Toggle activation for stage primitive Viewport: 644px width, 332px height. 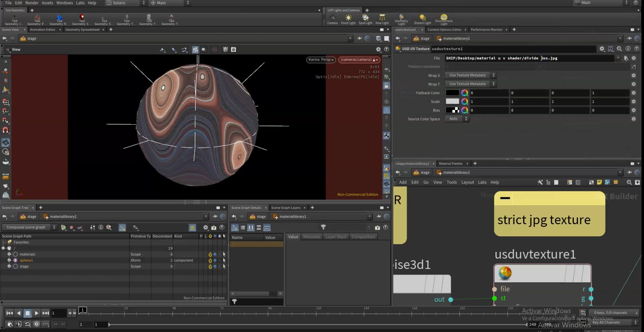[x=210, y=266]
